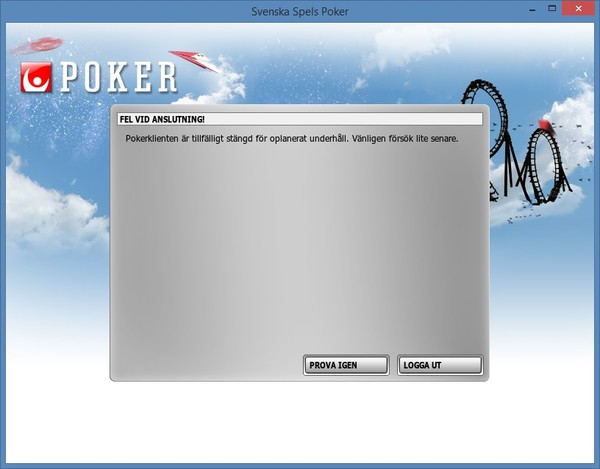Screen dimensions: 600x469
Task: Click the white area below the error dialog
Action: [x=299, y=420]
